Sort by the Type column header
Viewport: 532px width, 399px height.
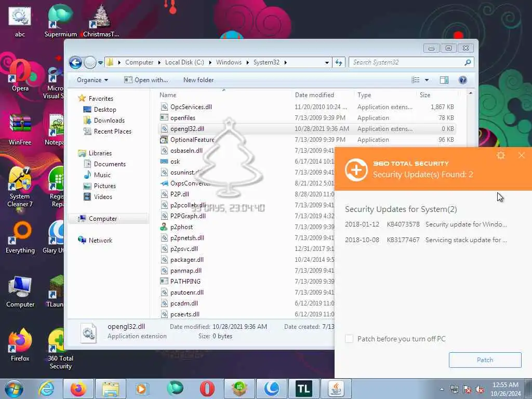(x=364, y=96)
